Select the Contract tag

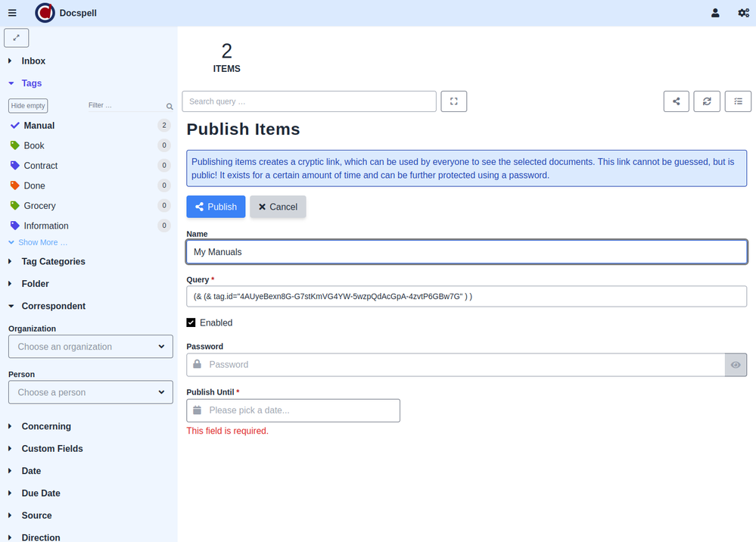point(41,166)
